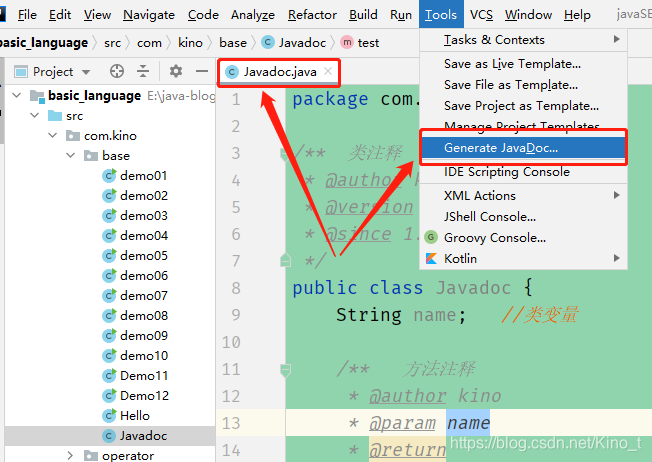Open the Run menu
This screenshot has height=462, width=652.
401,15
